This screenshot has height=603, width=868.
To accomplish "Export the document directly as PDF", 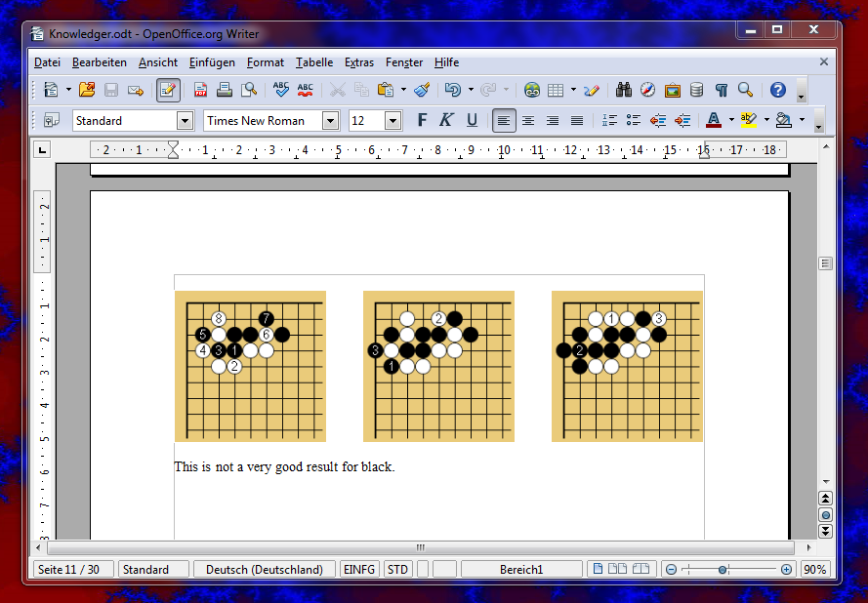I will [201, 90].
